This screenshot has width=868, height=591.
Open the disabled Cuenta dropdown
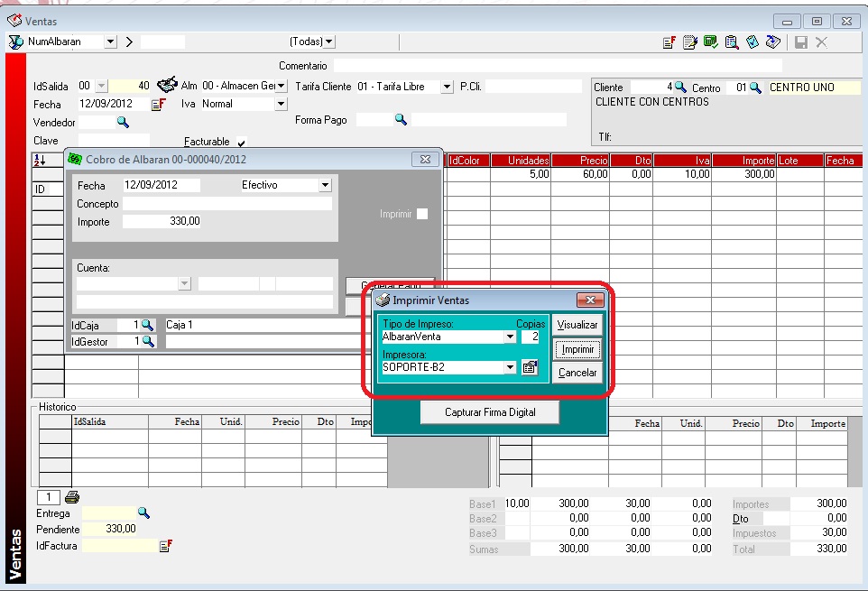184,283
